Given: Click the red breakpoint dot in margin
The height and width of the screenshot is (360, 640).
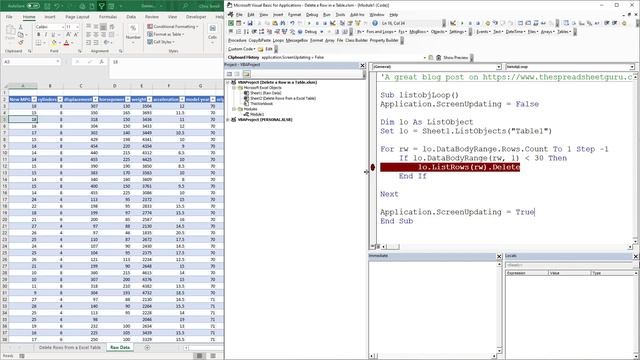Looking at the screenshot, I should pos(372,167).
